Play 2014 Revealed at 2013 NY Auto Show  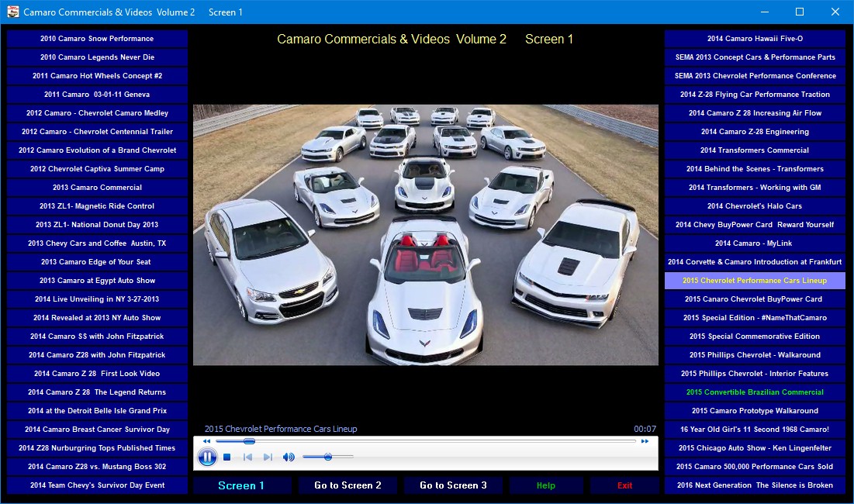pyautogui.click(x=97, y=318)
